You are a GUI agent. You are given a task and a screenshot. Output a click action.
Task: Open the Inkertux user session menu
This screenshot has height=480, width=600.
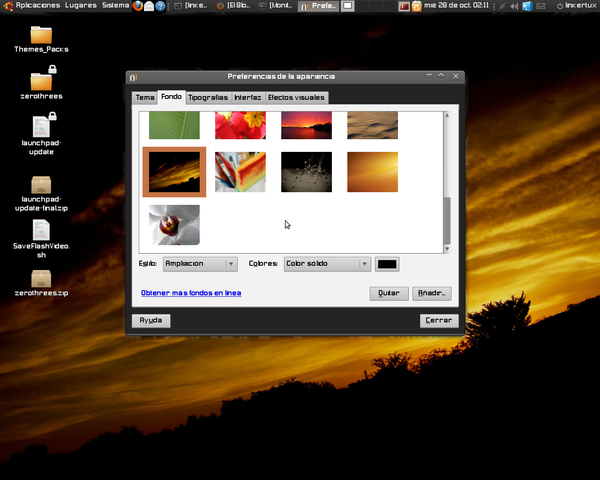click(x=576, y=6)
